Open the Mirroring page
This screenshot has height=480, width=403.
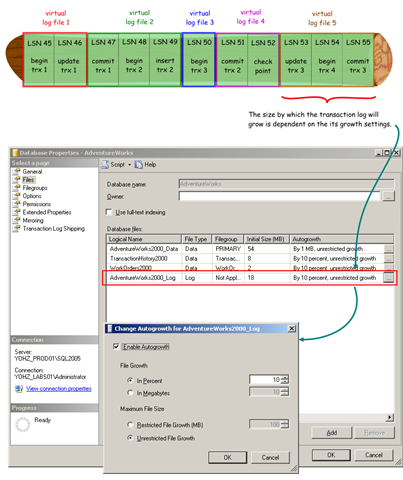pyautogui.click(x=33, y=220)
